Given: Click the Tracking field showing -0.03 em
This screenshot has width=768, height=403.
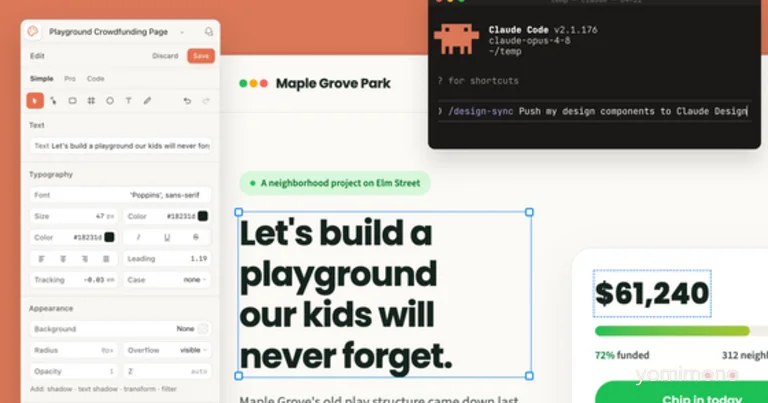Looking at the screenshot, I should tap(73, 280).
